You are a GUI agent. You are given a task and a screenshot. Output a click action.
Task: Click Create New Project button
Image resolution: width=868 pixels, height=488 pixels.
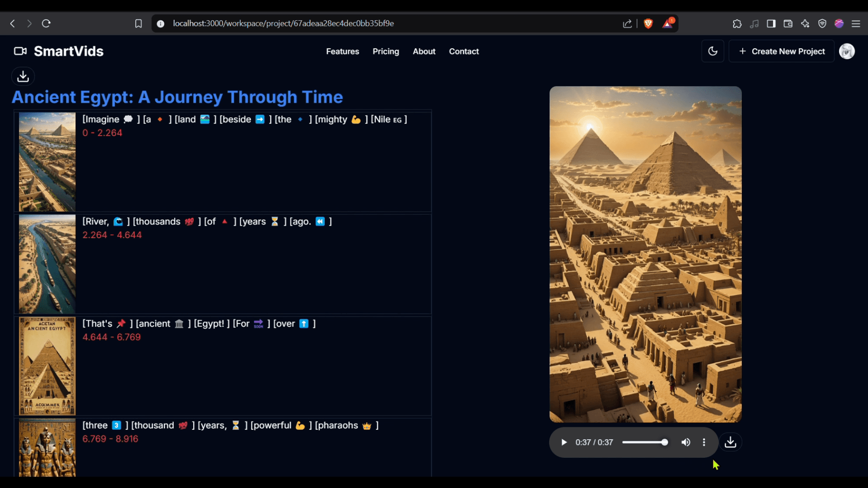782,51
